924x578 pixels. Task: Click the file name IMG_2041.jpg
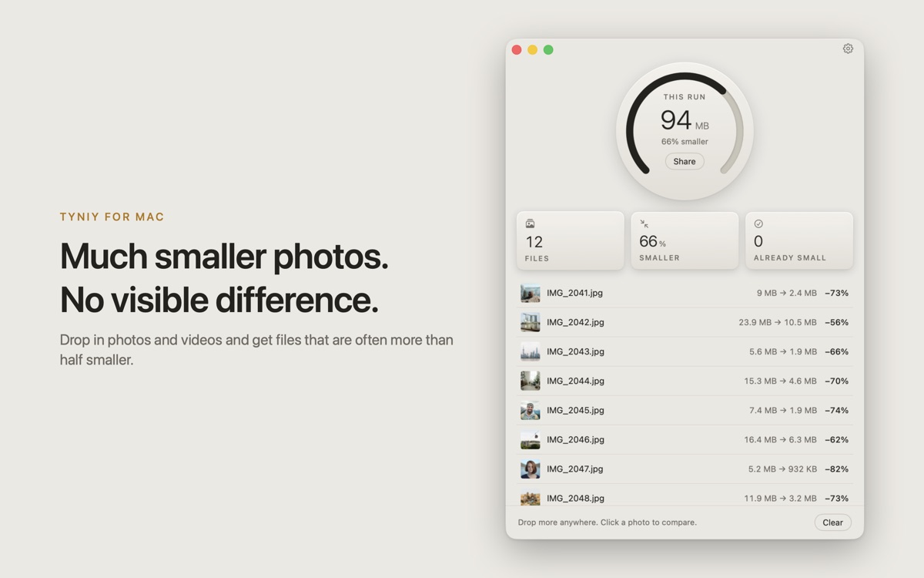point(575,293)
